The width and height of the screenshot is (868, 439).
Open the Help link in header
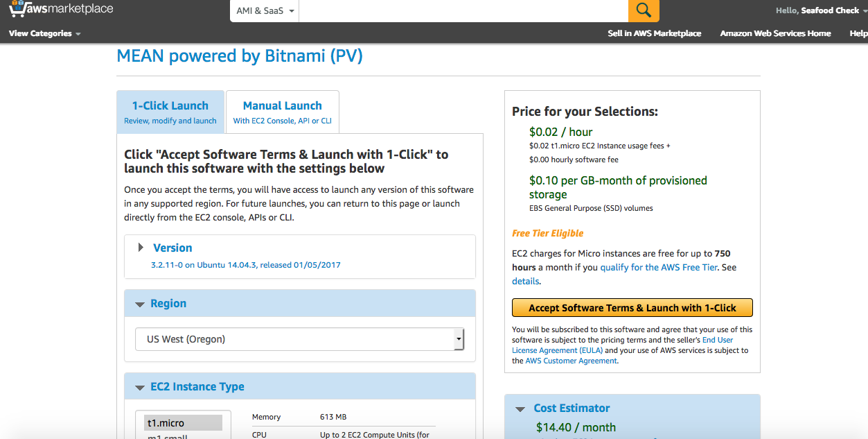(858, 33)
